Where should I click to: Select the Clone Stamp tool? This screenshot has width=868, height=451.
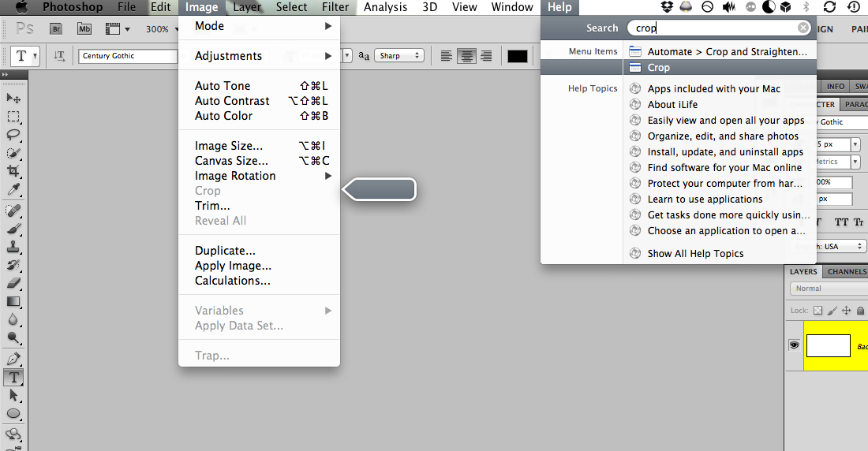click(13, 248)
